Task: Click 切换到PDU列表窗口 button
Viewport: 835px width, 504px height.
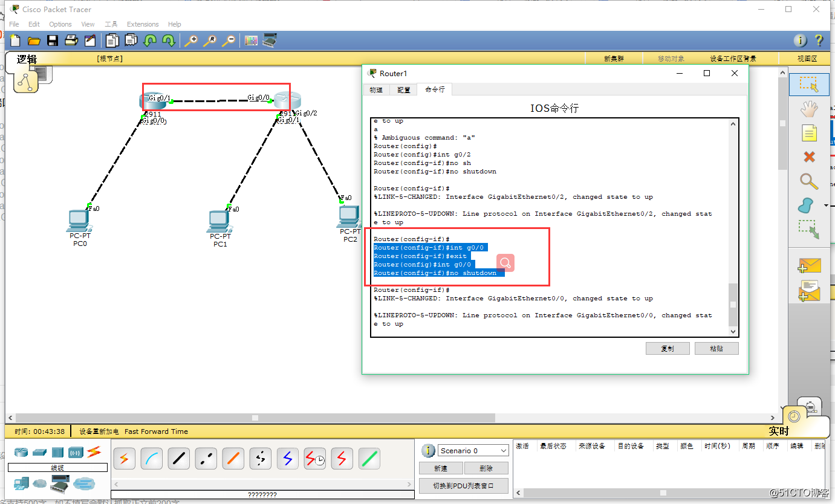Action: 464,485
